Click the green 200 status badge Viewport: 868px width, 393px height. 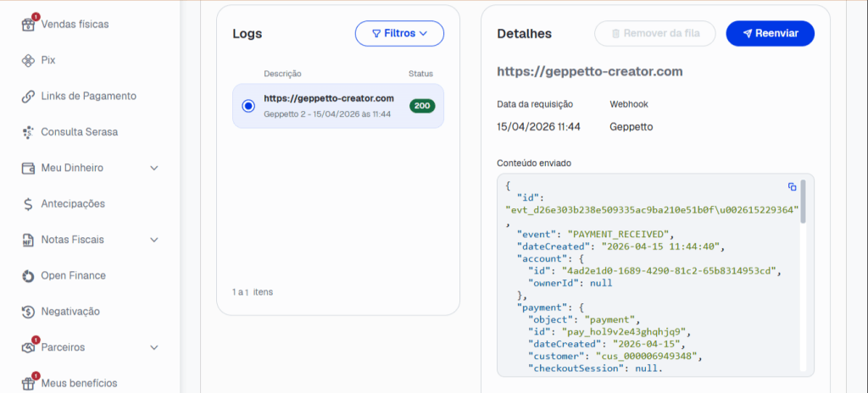(x=422, y=106)
